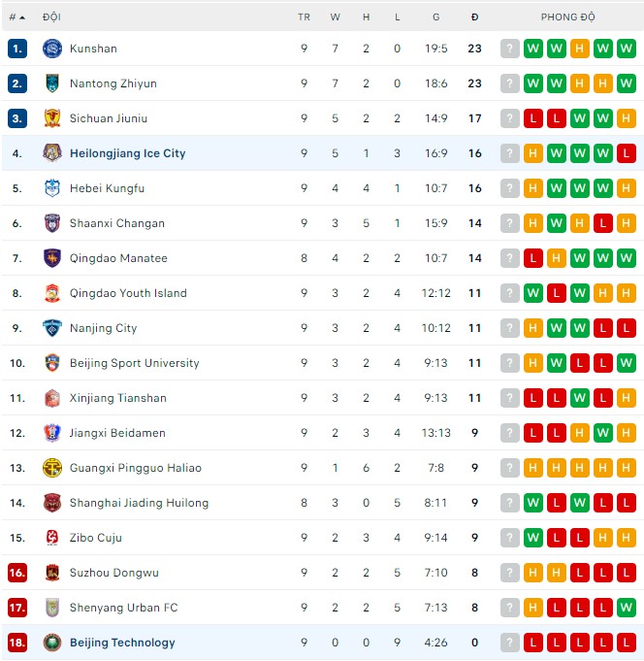Screen dimensions: 644x661
Task: Sort standings by the W wins header
Action: 335,17
